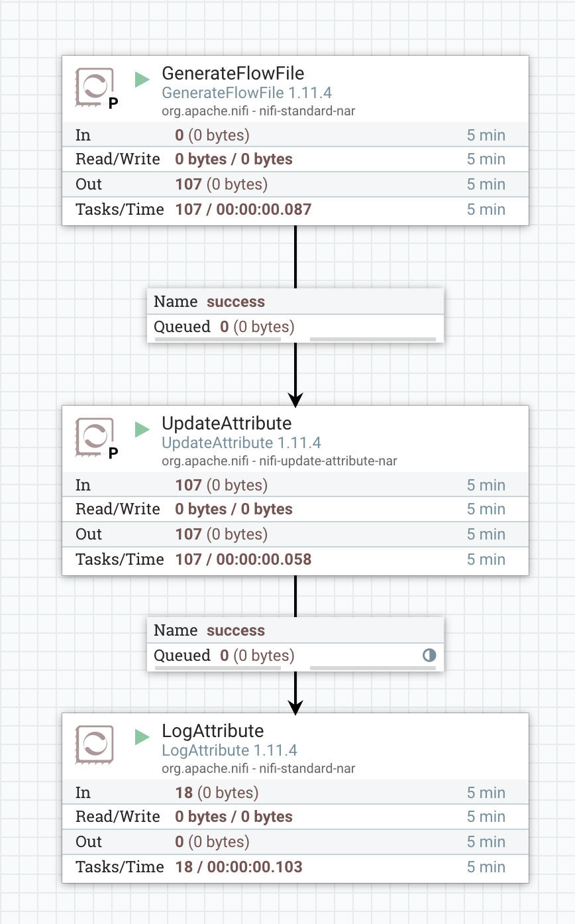Image resolution: width=575 pixels, height=924 pixels.
Task: Click the 5 min label in LogAttribute Tasks/Time row
Action: (x=486, y=867)
